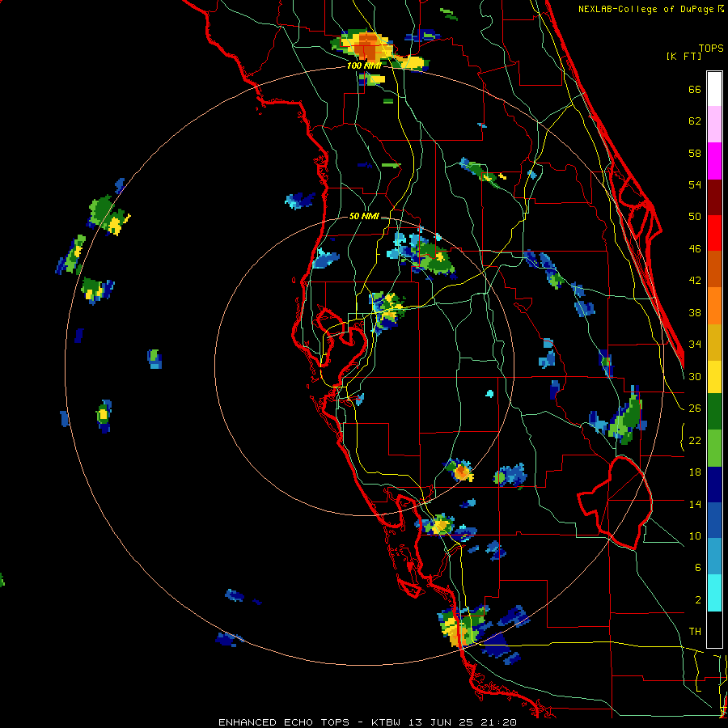728x728 pixels.
Task: Select the white 66 kft legend swatch
Action: click(x=714, y=89)
